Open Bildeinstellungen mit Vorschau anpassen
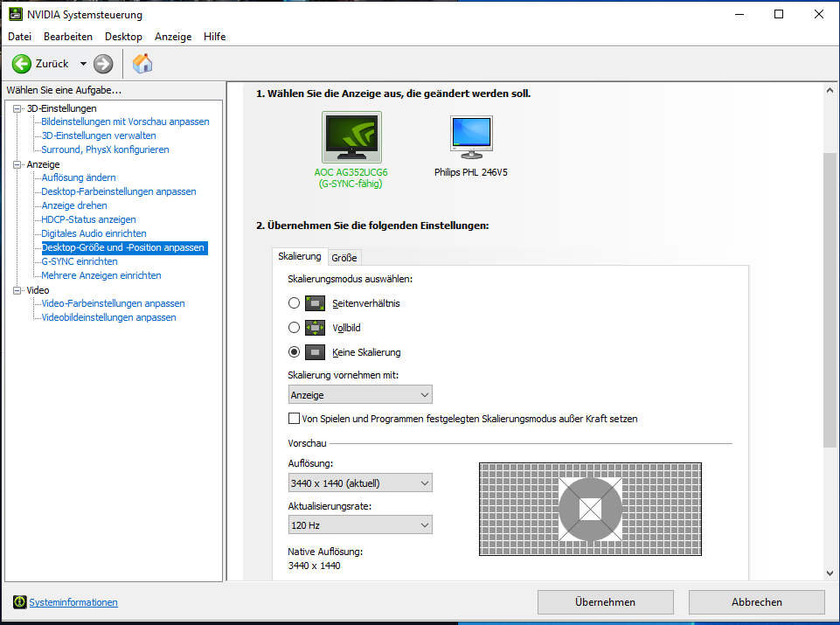Screen dimensions: 840x625 click(125, 122)
